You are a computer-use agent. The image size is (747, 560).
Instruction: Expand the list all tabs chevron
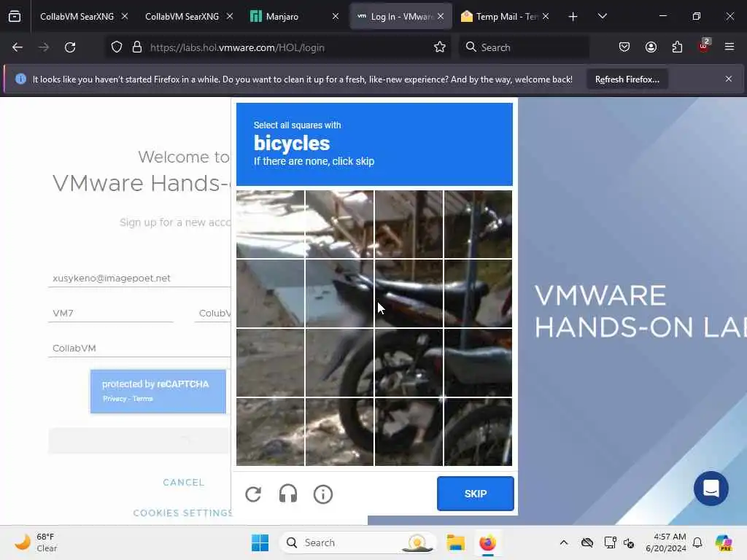pos(602,16)
